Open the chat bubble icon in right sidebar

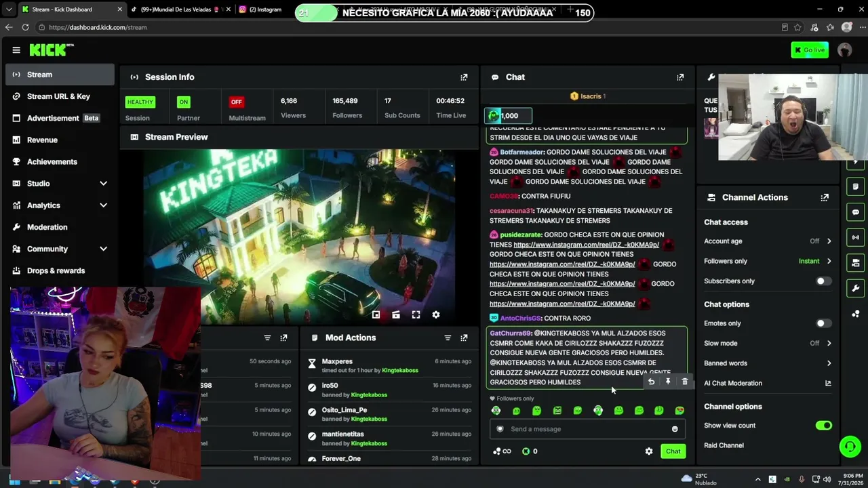pyautogui.click(x=856, y=212)
